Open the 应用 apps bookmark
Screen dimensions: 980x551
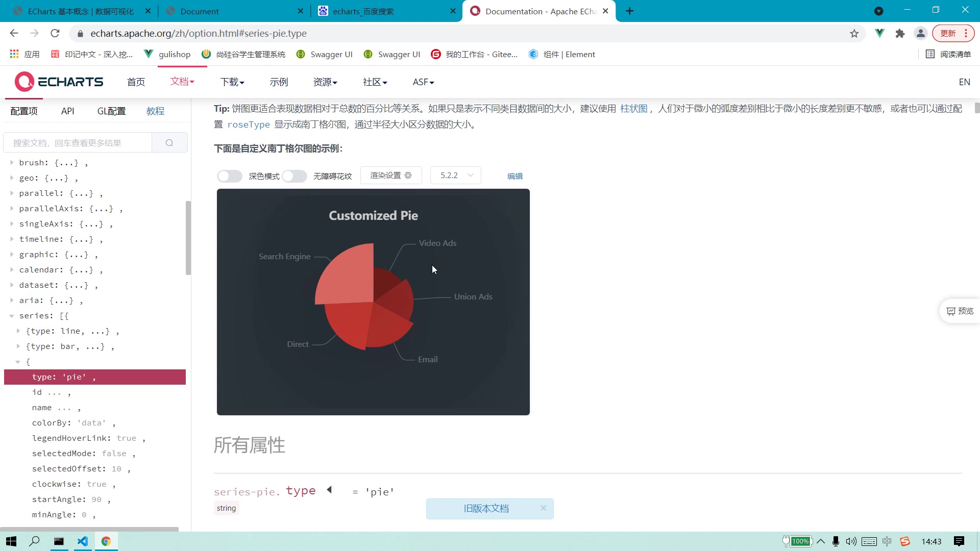coord(24,54)
